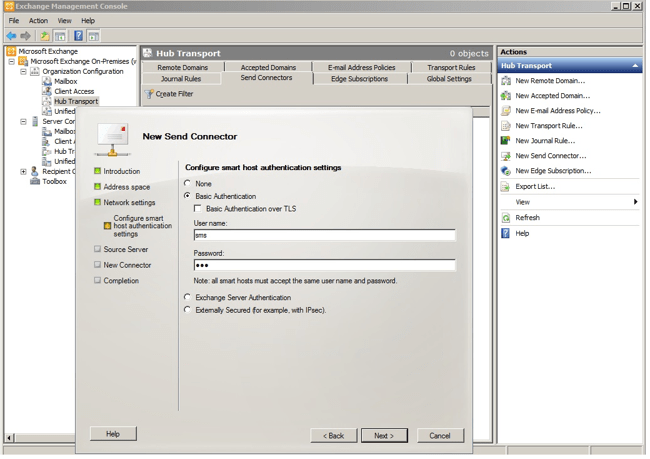Image resolution: width=650 pixels, height=459 pixels.
Task: Switch to the Remote Domains tab
Action: [x=183, y=68]
